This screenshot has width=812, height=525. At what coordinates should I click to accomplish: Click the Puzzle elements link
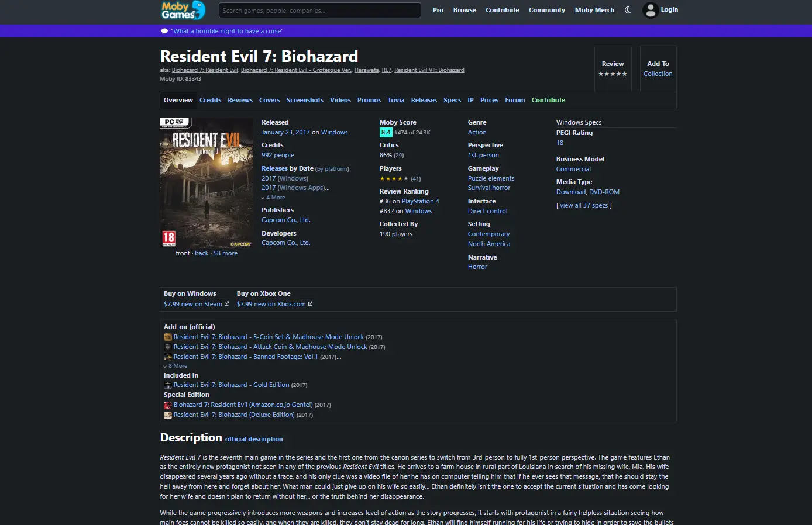[x=491, y=178]
